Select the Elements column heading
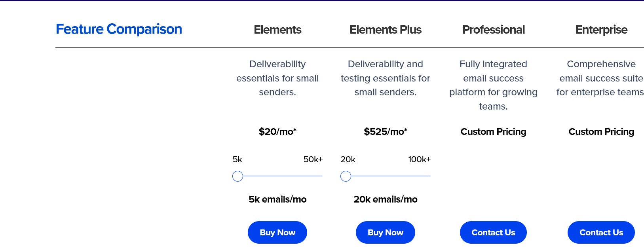Image resolution: width=644 pixels, height=250 pixels. tap(277, 30)
